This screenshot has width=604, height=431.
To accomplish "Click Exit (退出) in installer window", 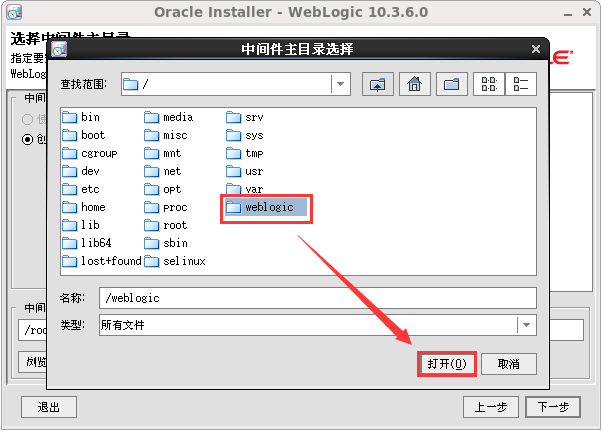I will (49, 407).
